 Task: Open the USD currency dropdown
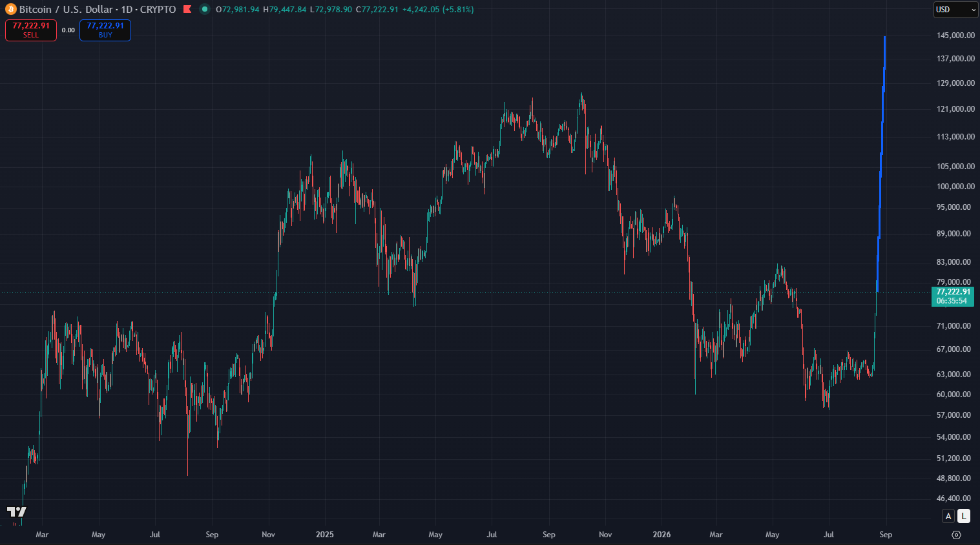click(956, 10)
